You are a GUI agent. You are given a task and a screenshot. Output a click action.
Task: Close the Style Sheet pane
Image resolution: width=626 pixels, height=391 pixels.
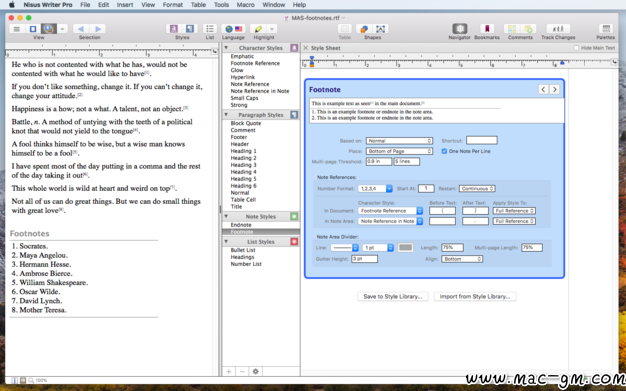pos(306,48)
